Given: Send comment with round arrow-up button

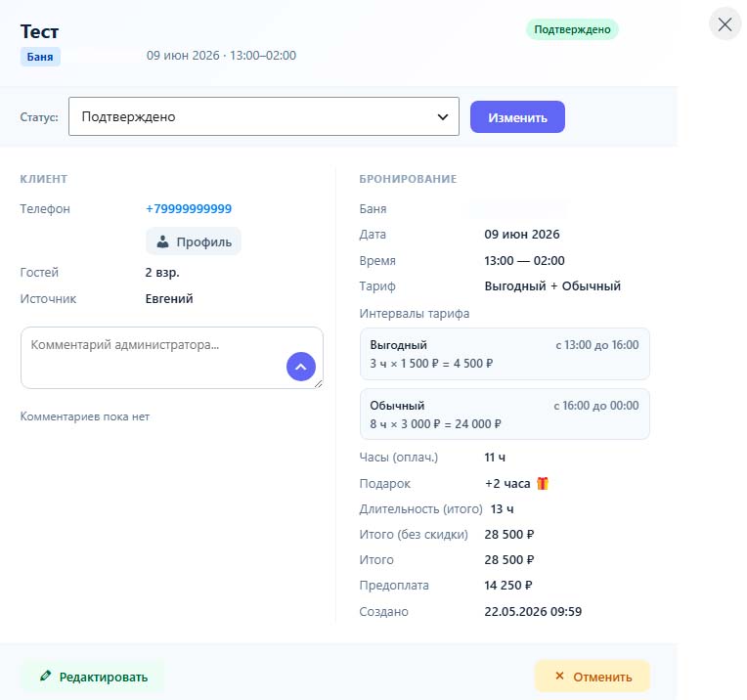Looking at the screenshot, I should (300, 367).
